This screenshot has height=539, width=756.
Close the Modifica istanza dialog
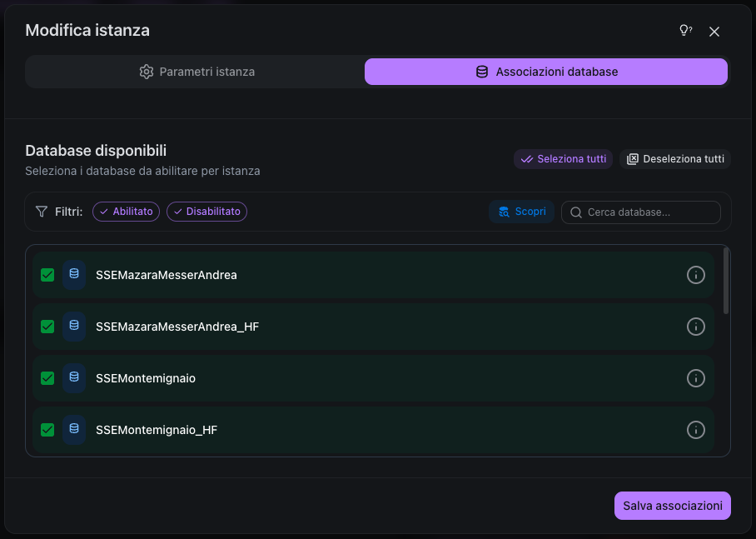click(714, 32)
